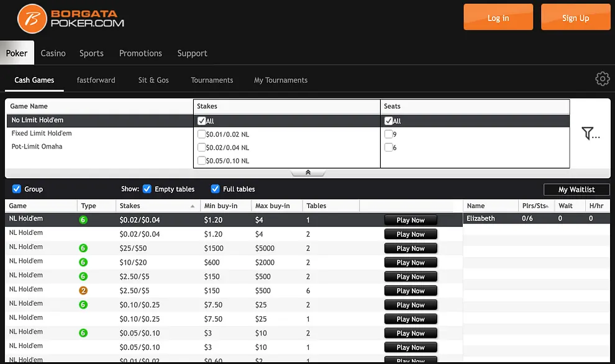
Task: Click the Log in button
Action: point(498,17)
